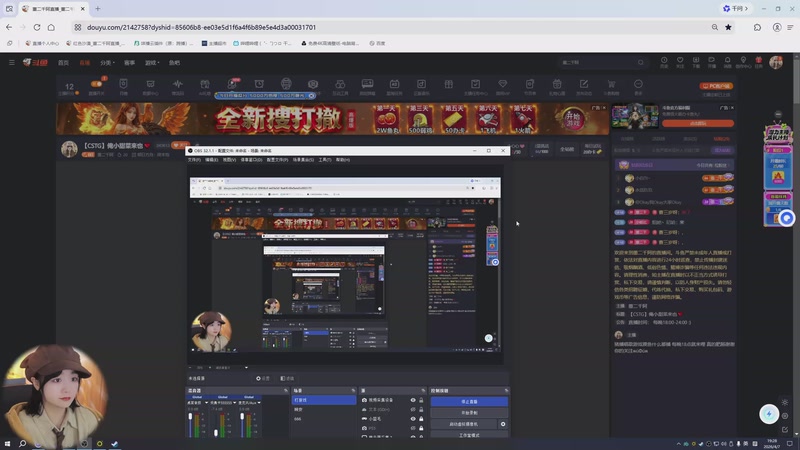Bookmark this page with the star icon

pos(729,27)
